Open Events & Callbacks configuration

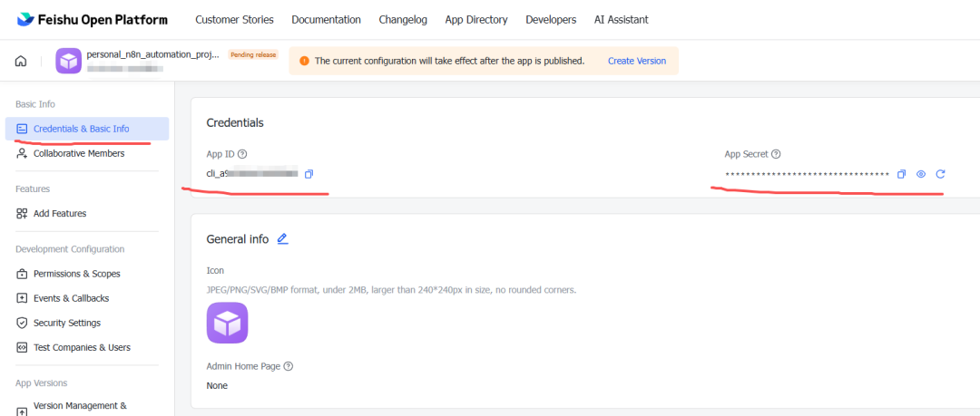pyautogui.click(x=71, y=298)
